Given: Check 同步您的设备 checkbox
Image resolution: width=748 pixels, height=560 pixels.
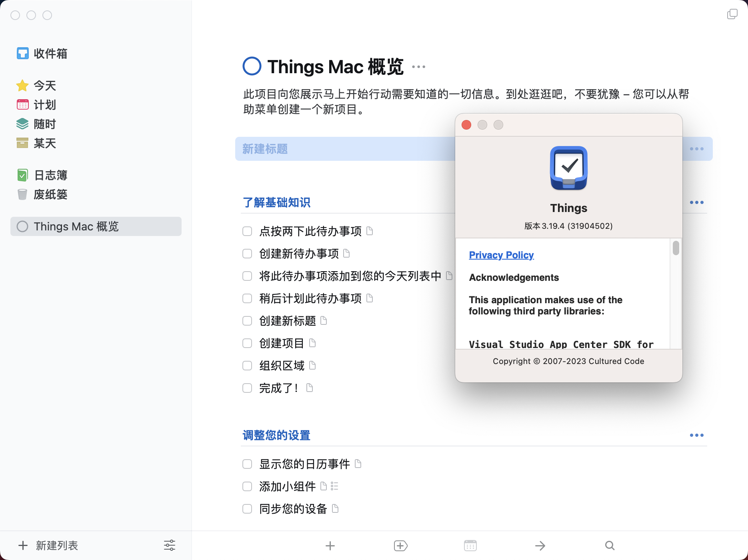Looking at the screenshot, I should pos(247,509).
